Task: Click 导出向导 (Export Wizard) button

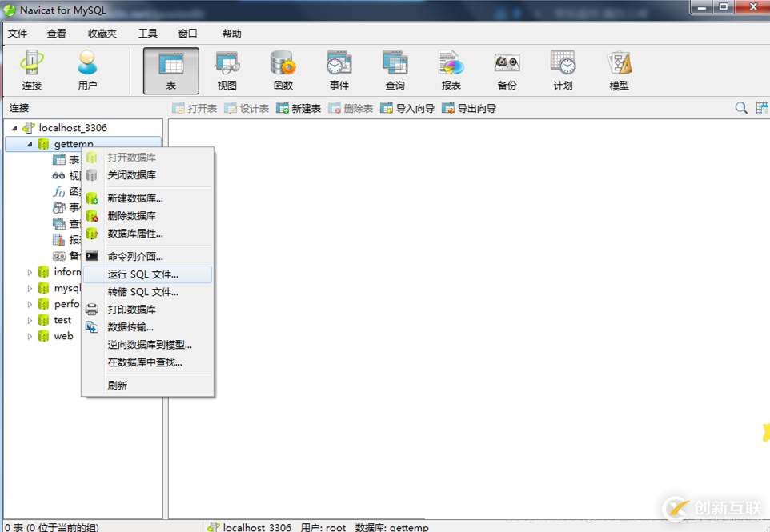Action: point(469,109)
